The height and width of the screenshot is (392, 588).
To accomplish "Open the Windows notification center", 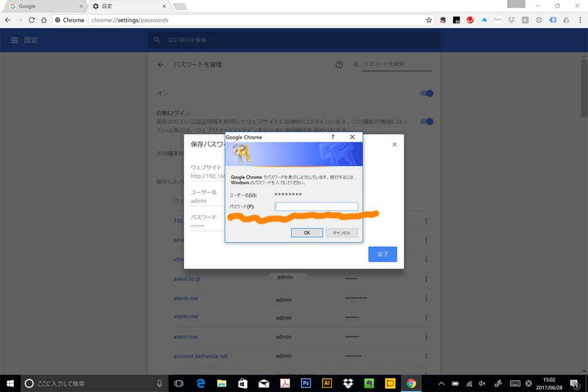I will coord(574,383).
